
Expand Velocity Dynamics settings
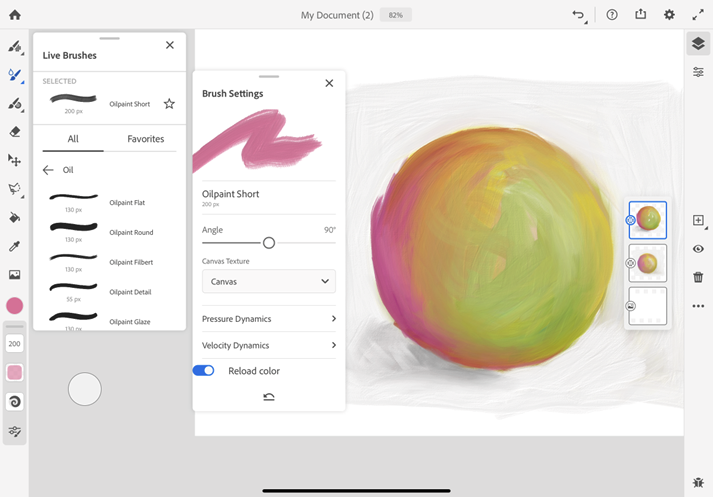(269, 345)
